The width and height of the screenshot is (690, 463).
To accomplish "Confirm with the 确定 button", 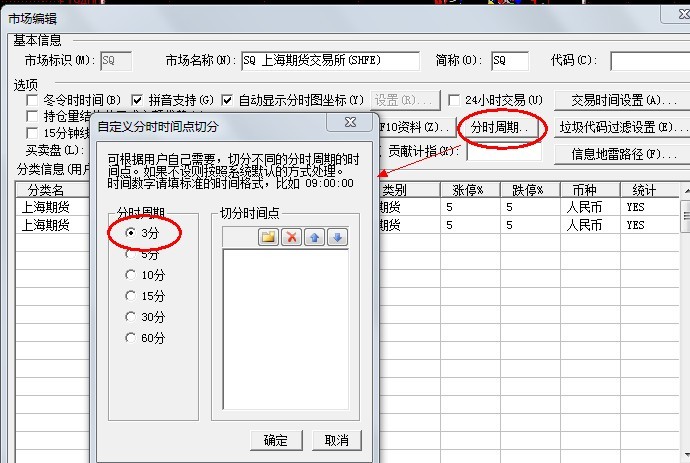I will pyautogui.click(x=276, y=440).
